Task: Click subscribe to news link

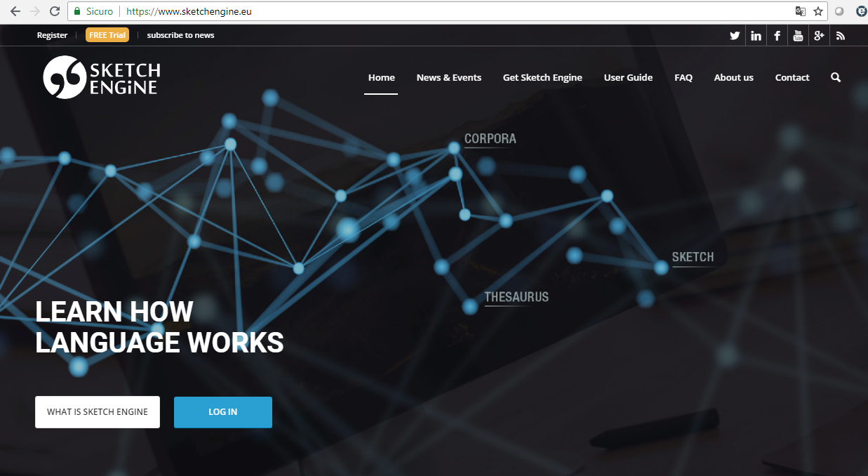Action: tap(180, 35)
